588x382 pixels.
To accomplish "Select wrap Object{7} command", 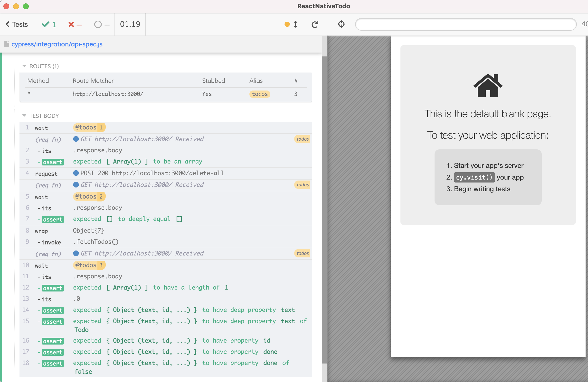I will 166,231.
